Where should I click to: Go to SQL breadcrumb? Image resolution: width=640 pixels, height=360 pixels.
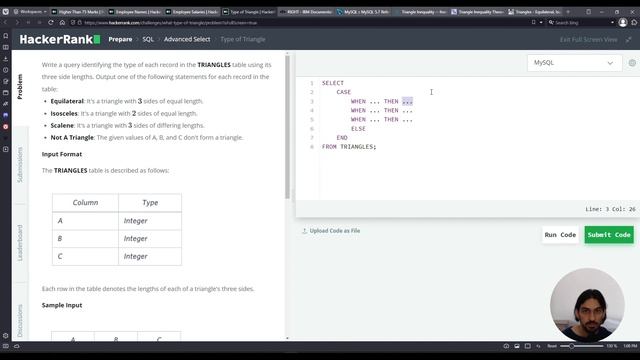coord(148,39)
